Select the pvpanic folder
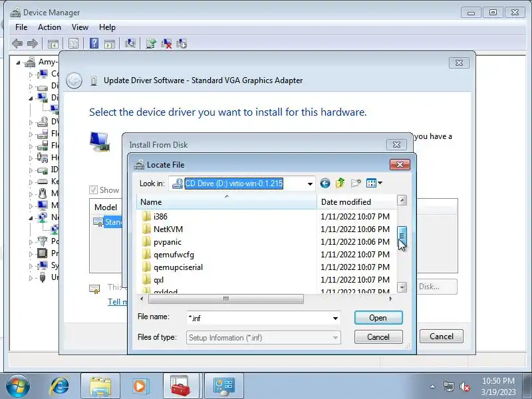The height and width of the screenshot is (399, 532). click(x=168, y=242)
